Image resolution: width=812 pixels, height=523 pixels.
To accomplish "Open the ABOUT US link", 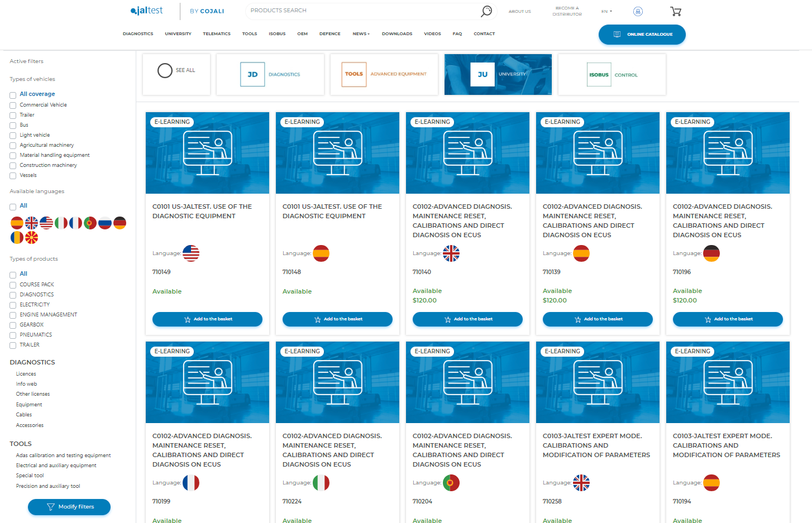I will click(x=519, y=11).
